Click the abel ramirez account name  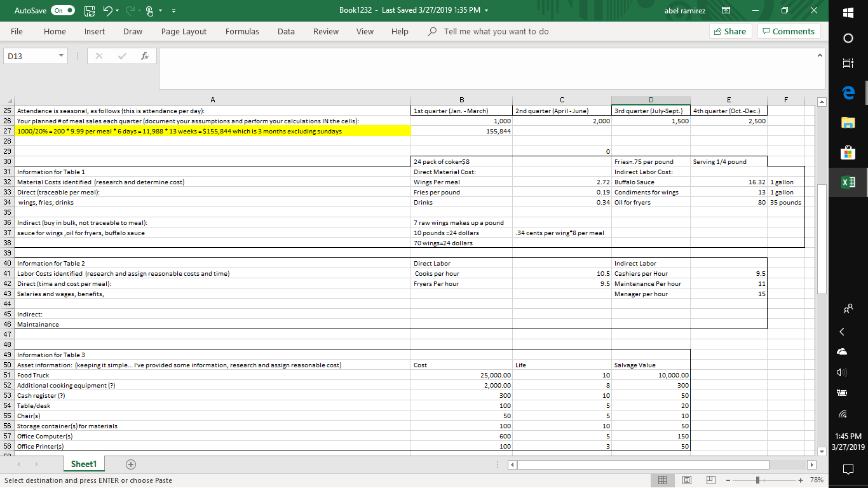coord(685,11)
